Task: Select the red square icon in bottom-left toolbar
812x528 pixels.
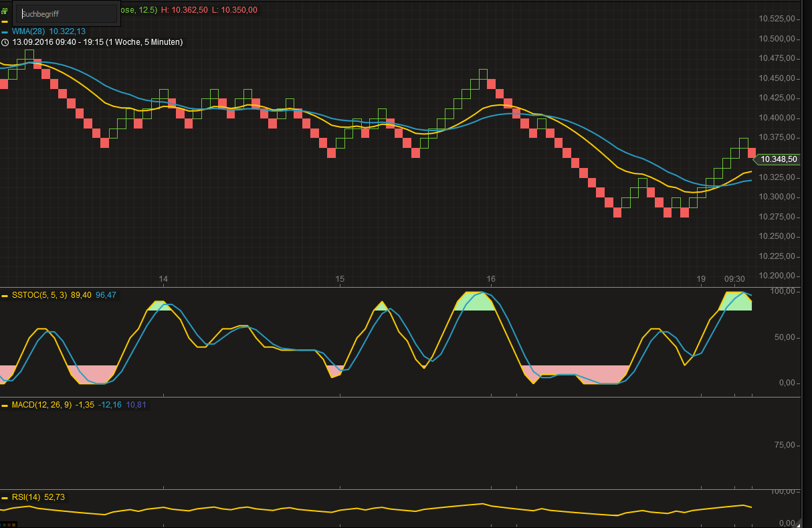Action: coord(9,525)
